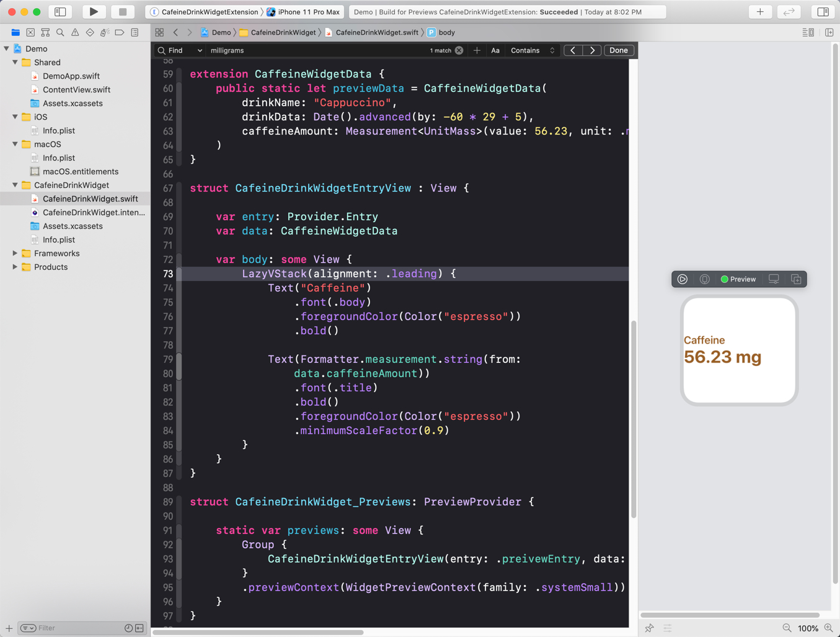Show the Project navigator tab
The height and width of the screenshot is (637, 840).
click(15, 32)
